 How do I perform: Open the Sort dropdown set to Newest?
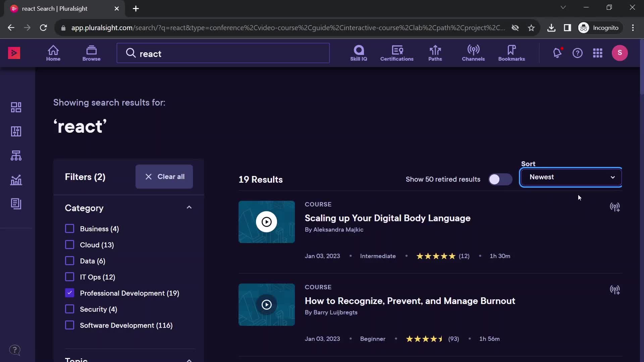pyautogui.click(x=571, y=177)
